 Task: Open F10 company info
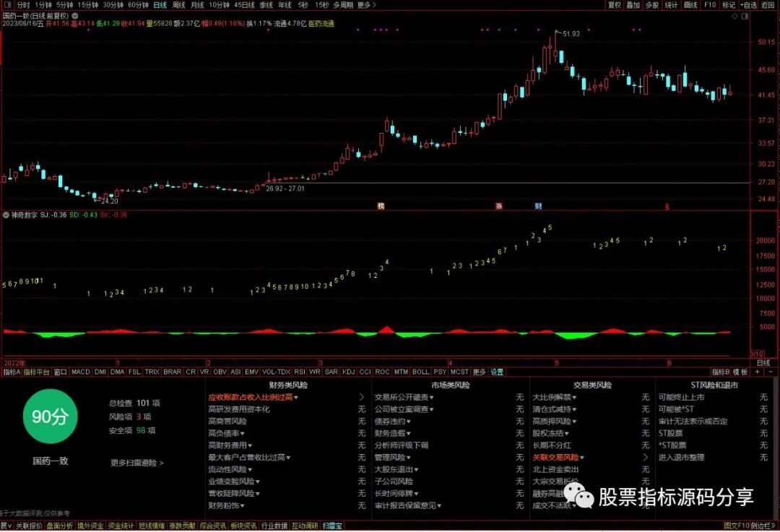[x=710, y=5]
